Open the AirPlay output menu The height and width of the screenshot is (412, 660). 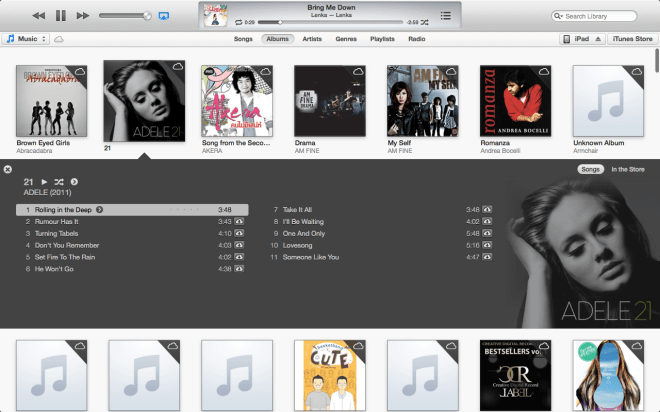pyautogui.click(x=164, y=16)
